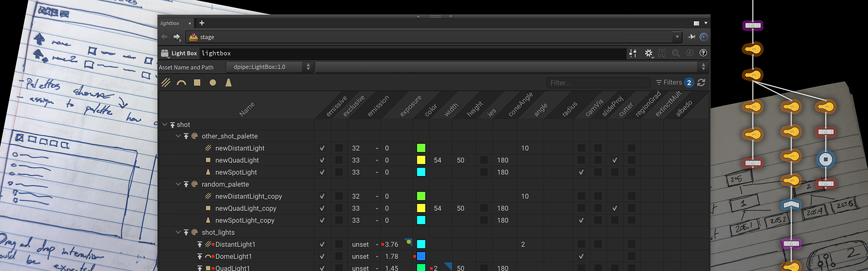Screen dimensions: 868x271
Task: Create a spot light with the cone icon
Action: pos(228,83)
